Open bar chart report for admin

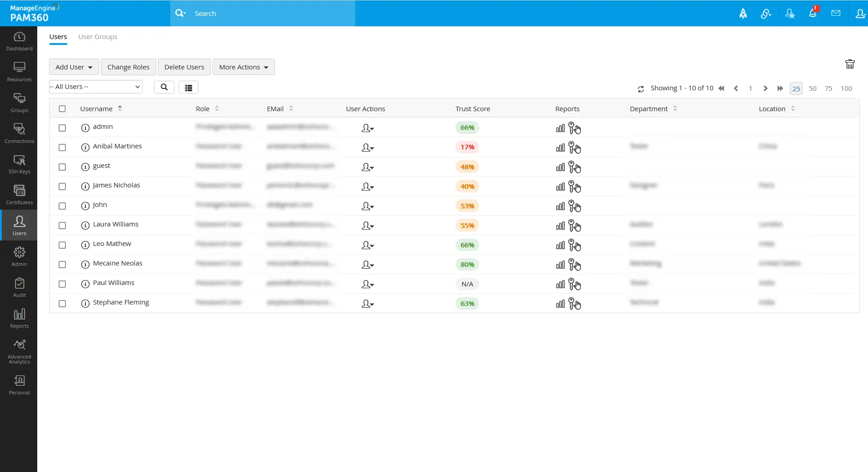click(x=560, y=128)
